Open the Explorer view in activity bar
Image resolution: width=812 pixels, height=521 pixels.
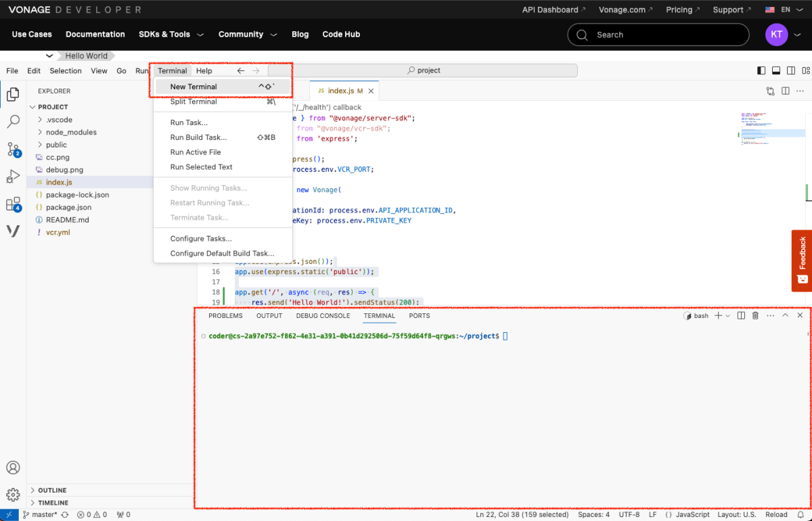tap(13, 95)
